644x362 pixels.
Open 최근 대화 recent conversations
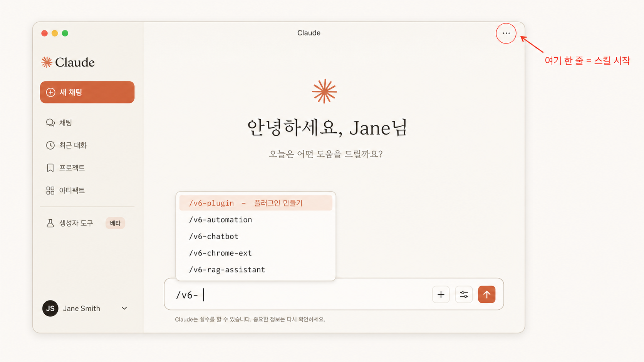coord(73,145)
